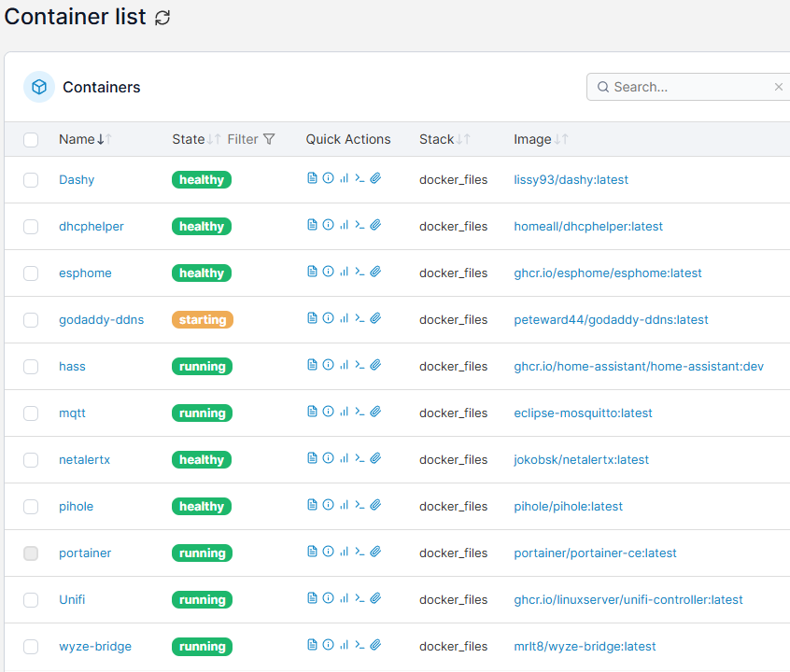Check the esphome row checkbox
The height and width of the screenshot is (672, 790).
tap(31, 273)
